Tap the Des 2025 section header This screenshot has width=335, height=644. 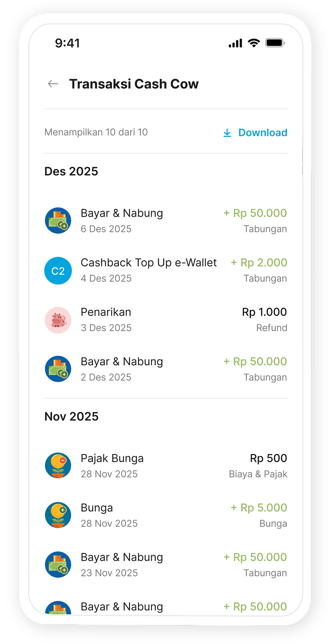71,171
